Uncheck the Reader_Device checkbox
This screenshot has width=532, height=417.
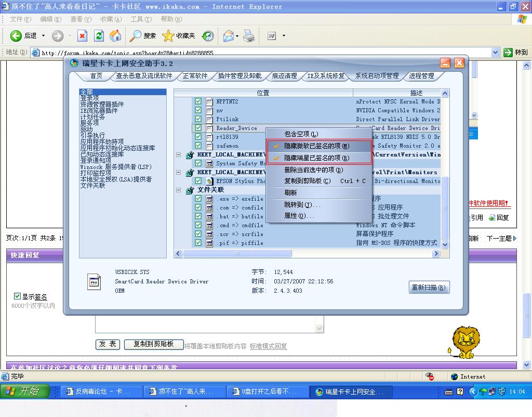(x=198, y=128)
